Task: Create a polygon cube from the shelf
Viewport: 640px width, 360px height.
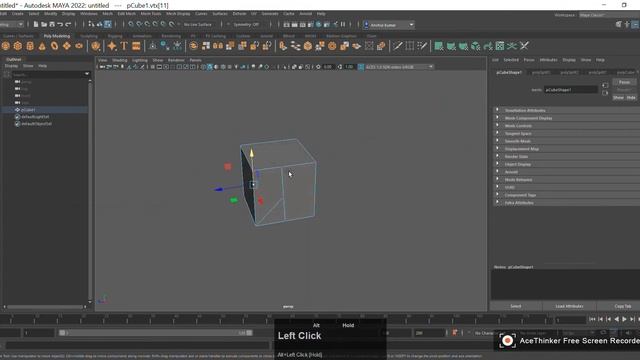Action: 18,46
